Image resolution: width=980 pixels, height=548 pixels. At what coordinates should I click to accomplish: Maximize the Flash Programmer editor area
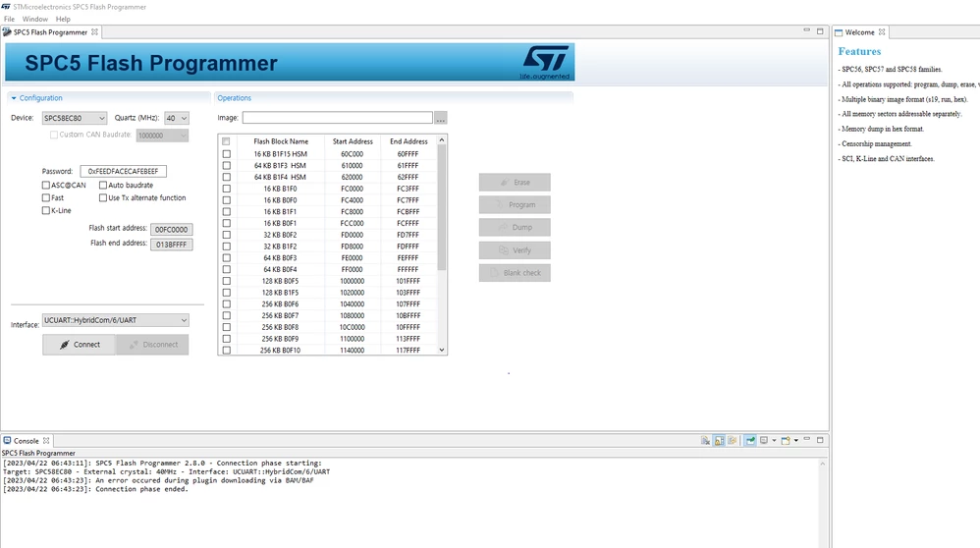point(820,31)
